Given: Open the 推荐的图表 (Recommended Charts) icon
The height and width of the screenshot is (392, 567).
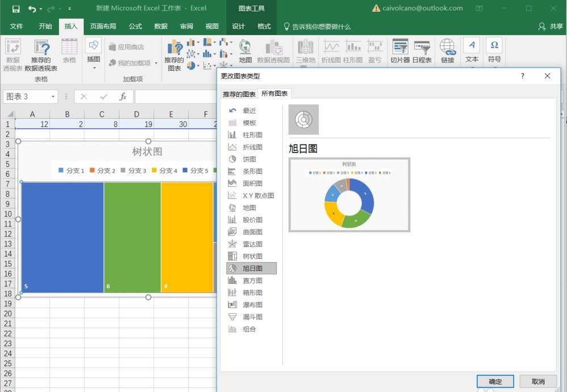Looking at the screenshot, I should [x=175, y=51].
